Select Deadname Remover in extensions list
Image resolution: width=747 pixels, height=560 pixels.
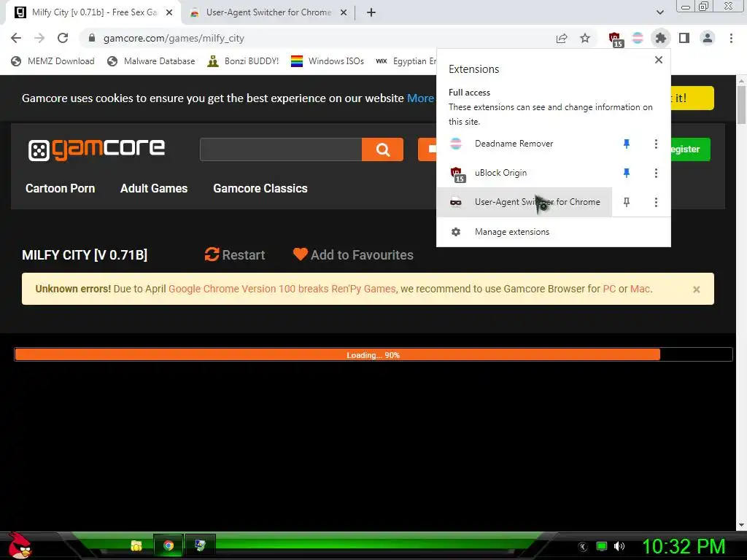[524, 144]
